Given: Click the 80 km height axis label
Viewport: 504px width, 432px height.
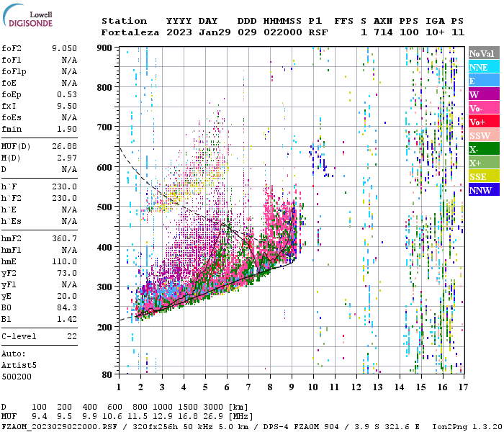Looking at the screenshot, I should point(107,374).
